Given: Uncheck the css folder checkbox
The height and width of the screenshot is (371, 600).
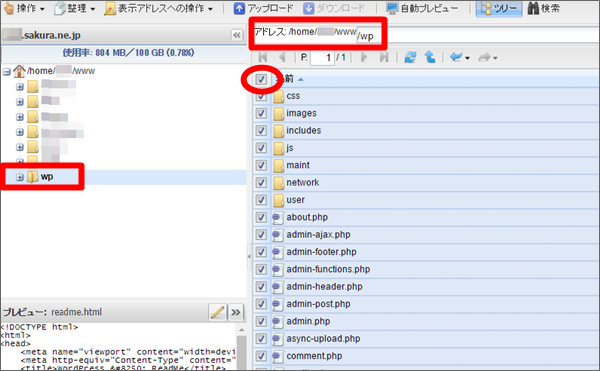Looking at the screenshot, I should (261, 96).
